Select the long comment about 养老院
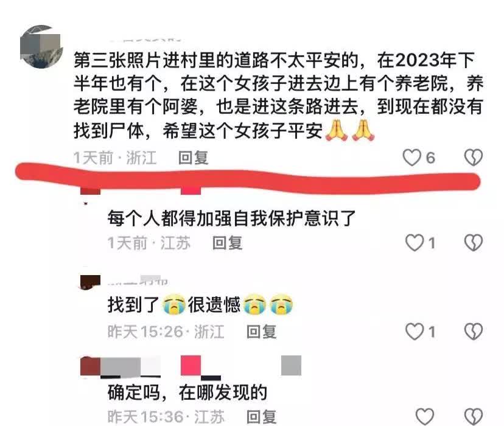The image size is (504, 426). click(278, 96)
